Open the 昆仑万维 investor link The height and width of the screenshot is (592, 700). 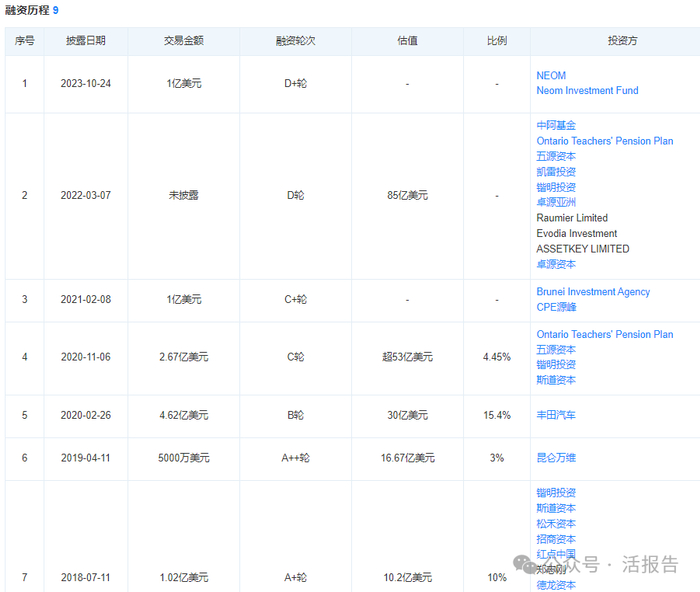pos(556,458)
